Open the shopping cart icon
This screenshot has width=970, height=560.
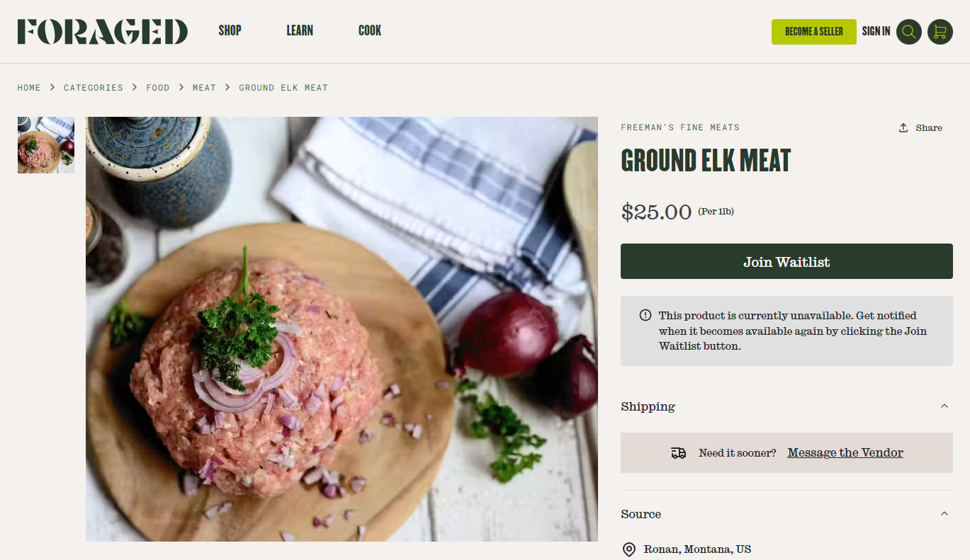click(940, 32)
